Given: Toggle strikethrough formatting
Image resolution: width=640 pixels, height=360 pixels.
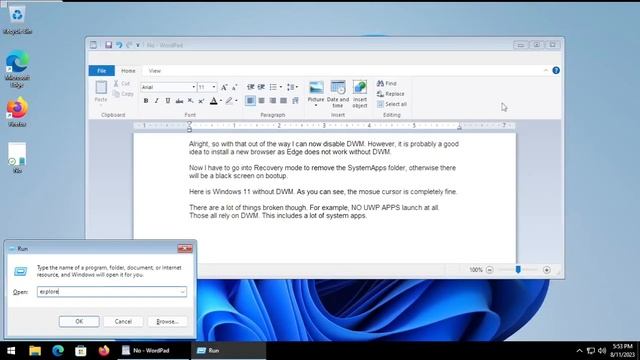Looking at the screenshot, I should coord(179,100).
